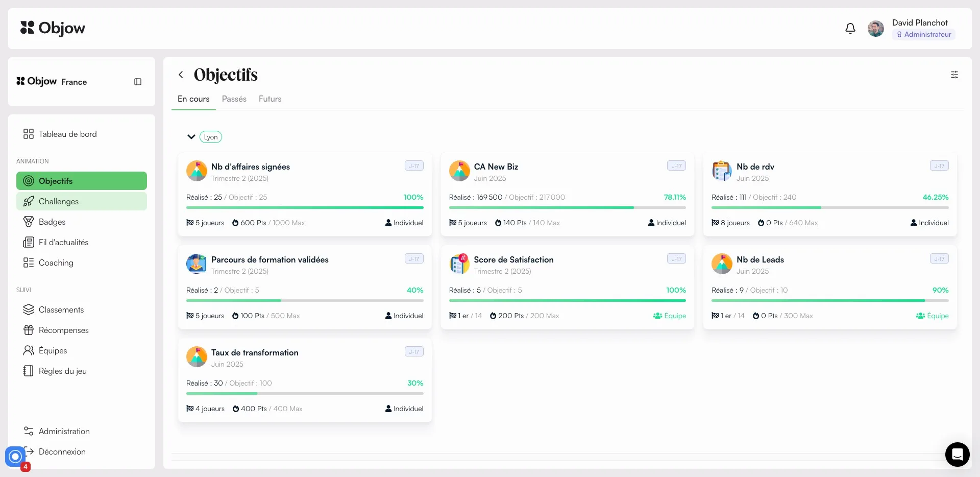Switch to the Futurs tab

pyautogui.click(x=270, y=99)
